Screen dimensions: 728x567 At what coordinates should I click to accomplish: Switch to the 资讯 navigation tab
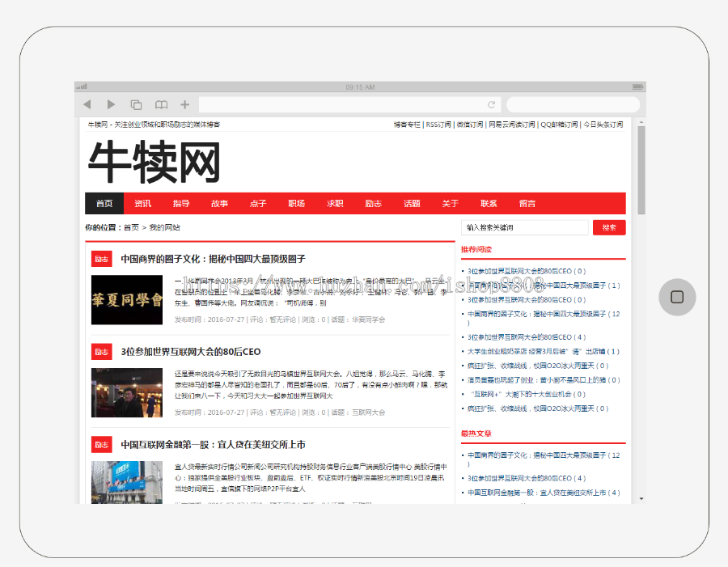click(x=142, y=203)
